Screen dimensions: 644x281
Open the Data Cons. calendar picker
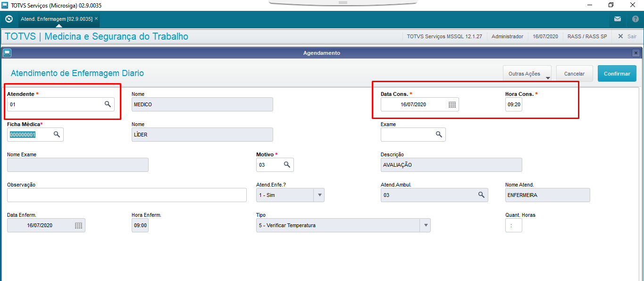pyautogui.click(x=452, y=104)
